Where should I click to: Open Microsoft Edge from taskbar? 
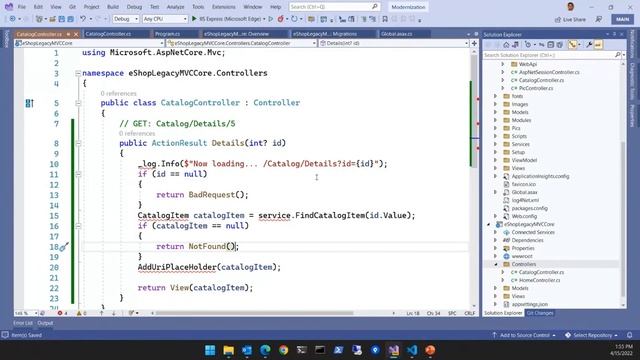[265, 350]
